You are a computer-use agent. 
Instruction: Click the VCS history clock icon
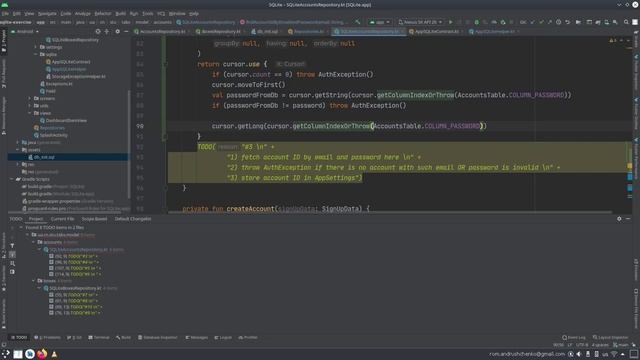click(558, 22)
